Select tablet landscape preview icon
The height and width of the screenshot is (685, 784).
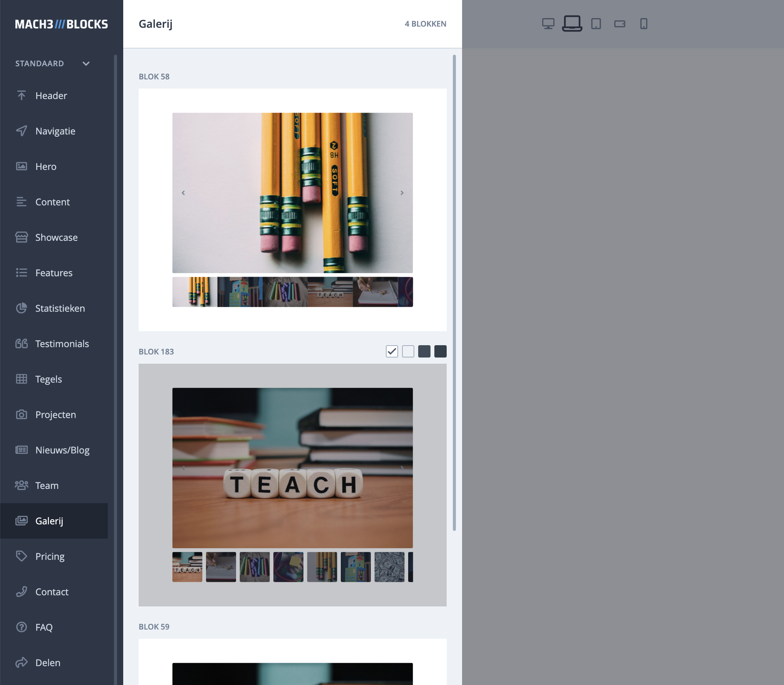[x=620, y=24]
